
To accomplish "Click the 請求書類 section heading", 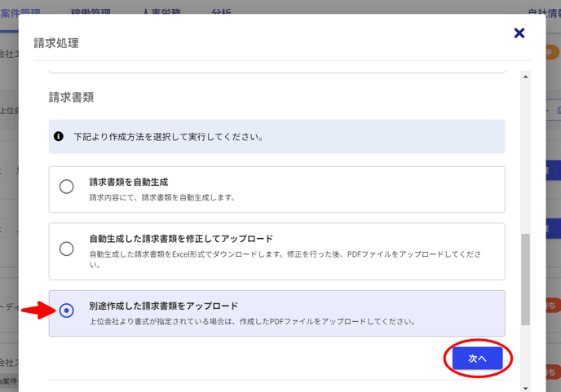I will 71,97.
